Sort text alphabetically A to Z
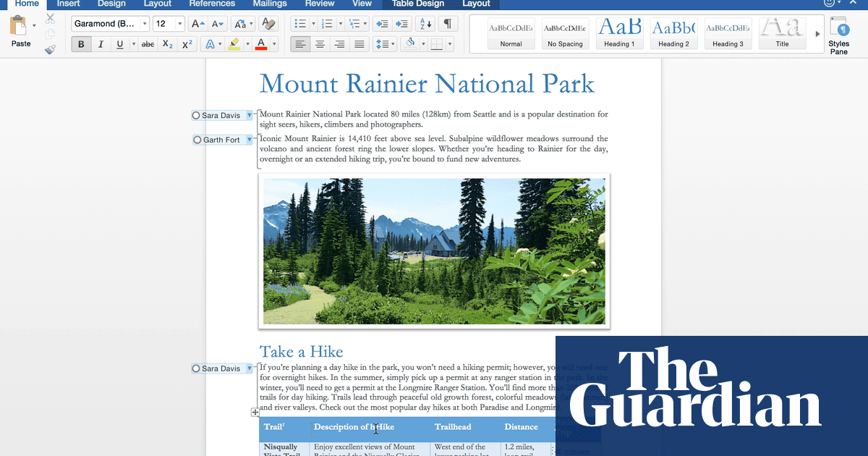The height and width of the screenshot is (456, 868). click(425, 24)
